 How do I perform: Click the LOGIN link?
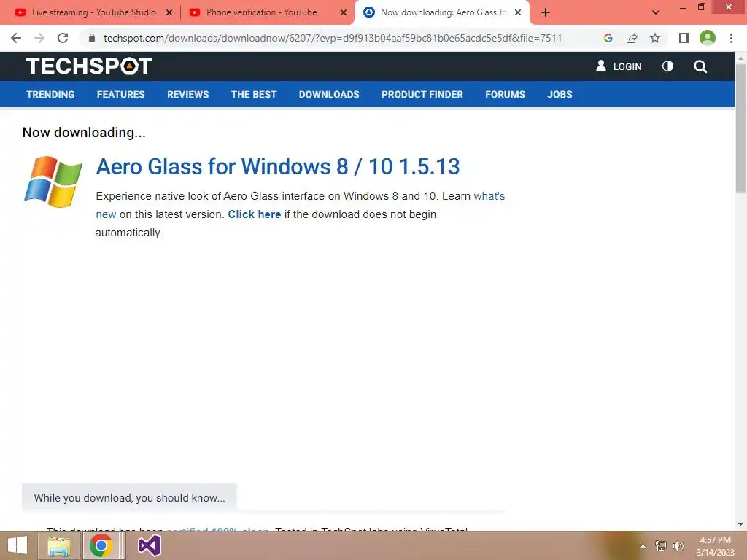click(x=619, y=66)
